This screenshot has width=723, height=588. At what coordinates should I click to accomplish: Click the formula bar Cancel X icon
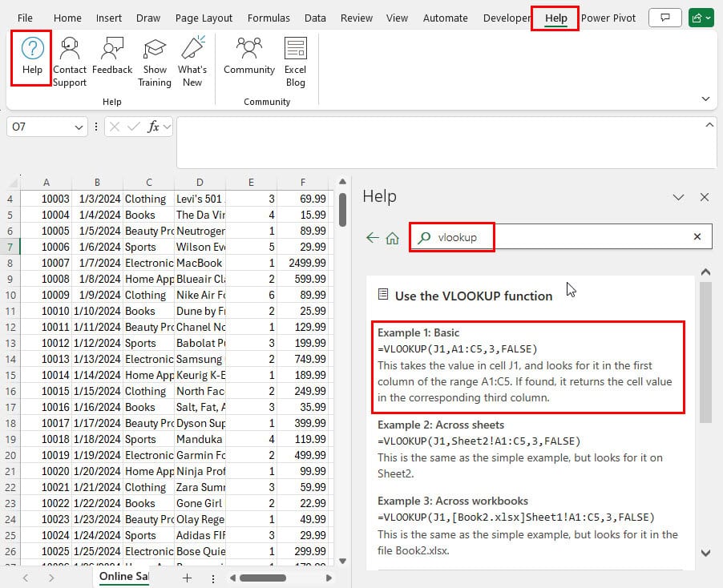(x=115, y=127)
